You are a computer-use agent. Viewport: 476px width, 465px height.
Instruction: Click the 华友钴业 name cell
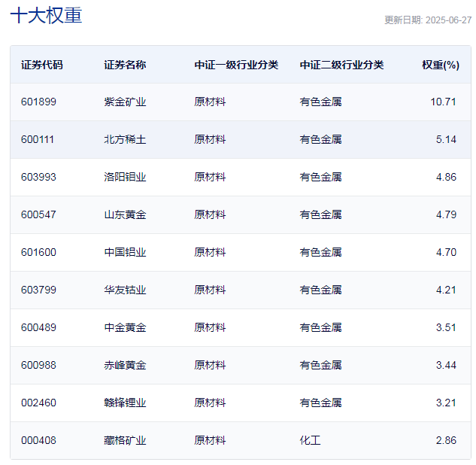125,290
